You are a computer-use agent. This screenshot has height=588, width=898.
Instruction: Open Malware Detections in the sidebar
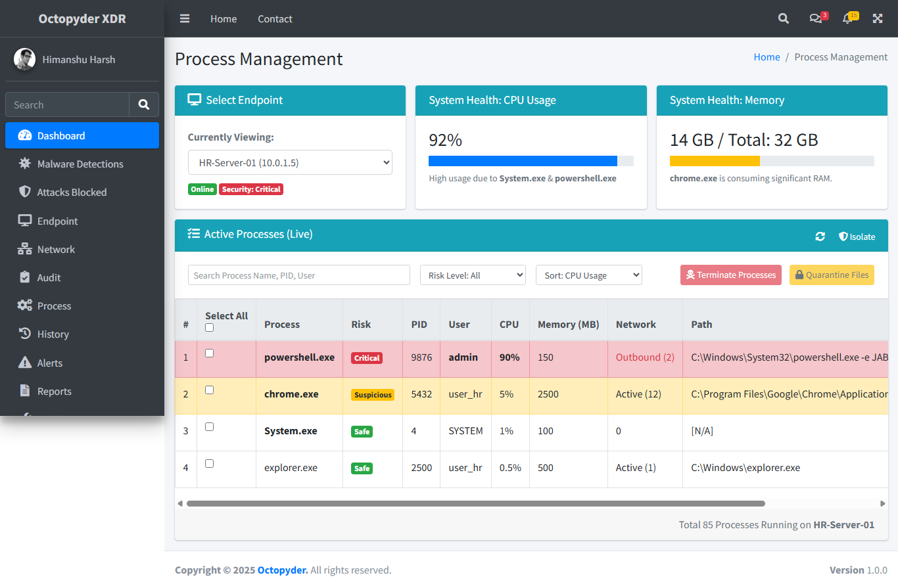click(80, 164)
